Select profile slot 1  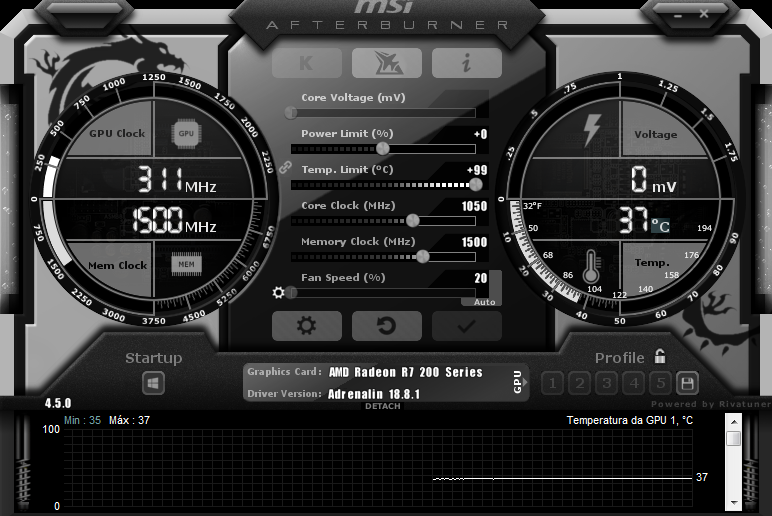coord(552,383)
